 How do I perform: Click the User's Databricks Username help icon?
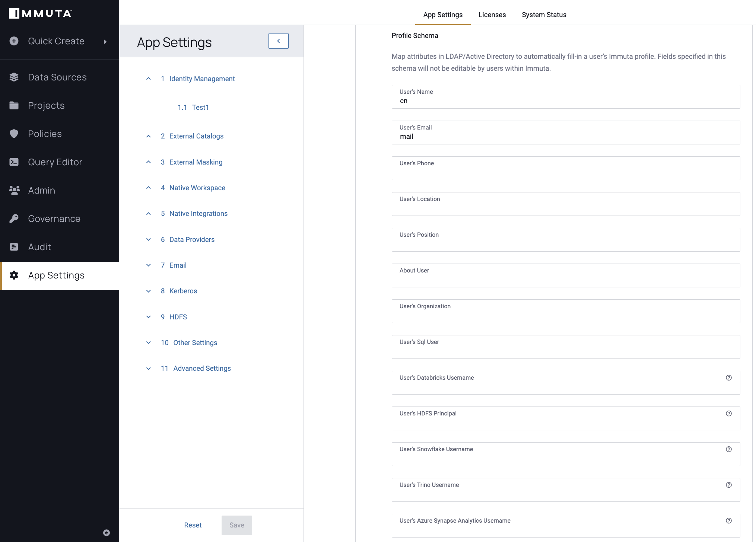click(x=729, y=378)
